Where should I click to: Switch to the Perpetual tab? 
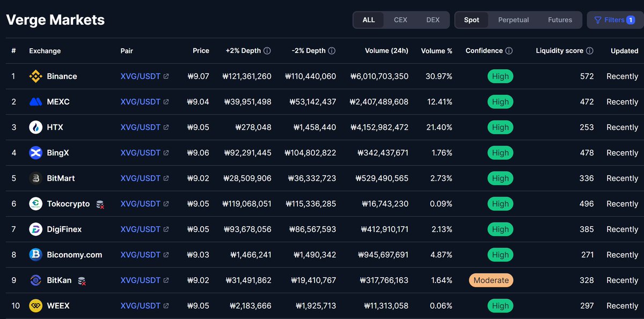[514, 20]
